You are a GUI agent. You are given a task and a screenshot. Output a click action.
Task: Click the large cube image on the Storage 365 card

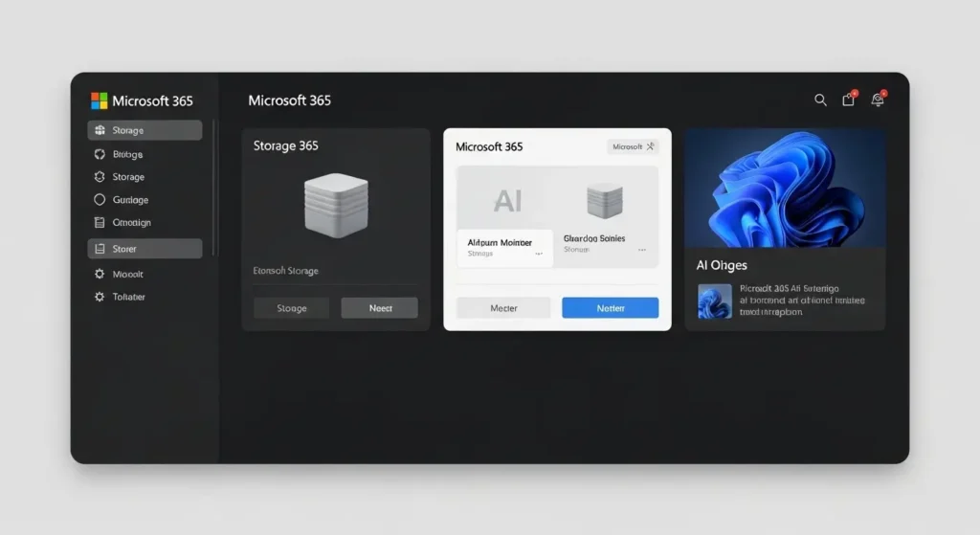coord(336,205)
